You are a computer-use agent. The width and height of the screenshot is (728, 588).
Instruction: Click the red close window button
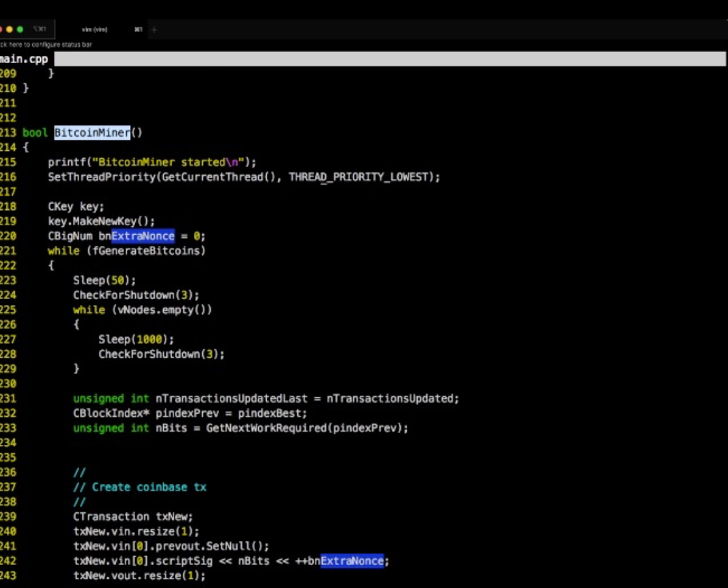coord(2,30)
